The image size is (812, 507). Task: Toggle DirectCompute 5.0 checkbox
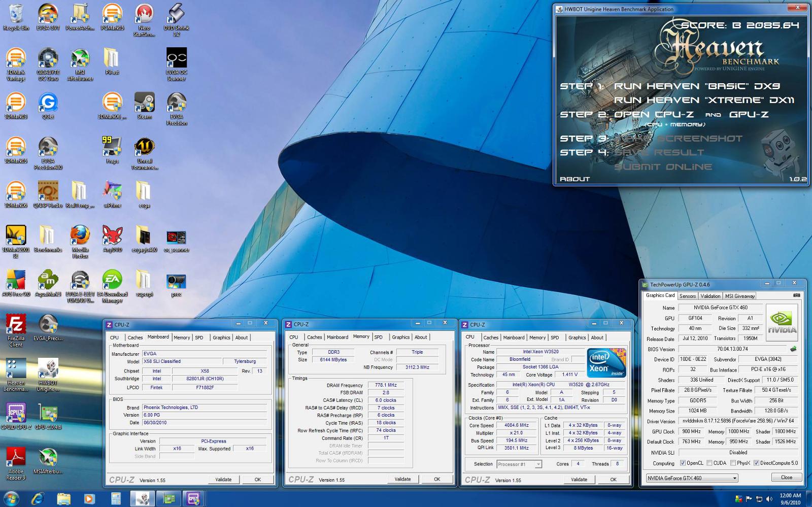click(x=756, y=463)
